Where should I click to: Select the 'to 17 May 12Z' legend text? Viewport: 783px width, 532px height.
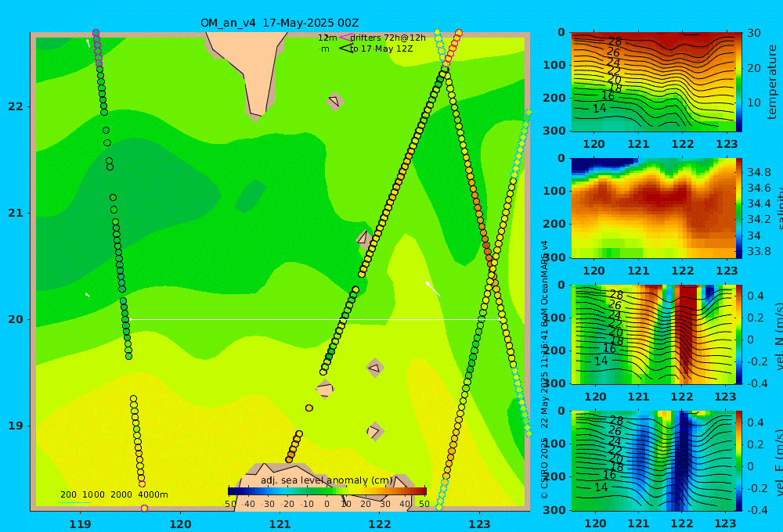point(381,49)
